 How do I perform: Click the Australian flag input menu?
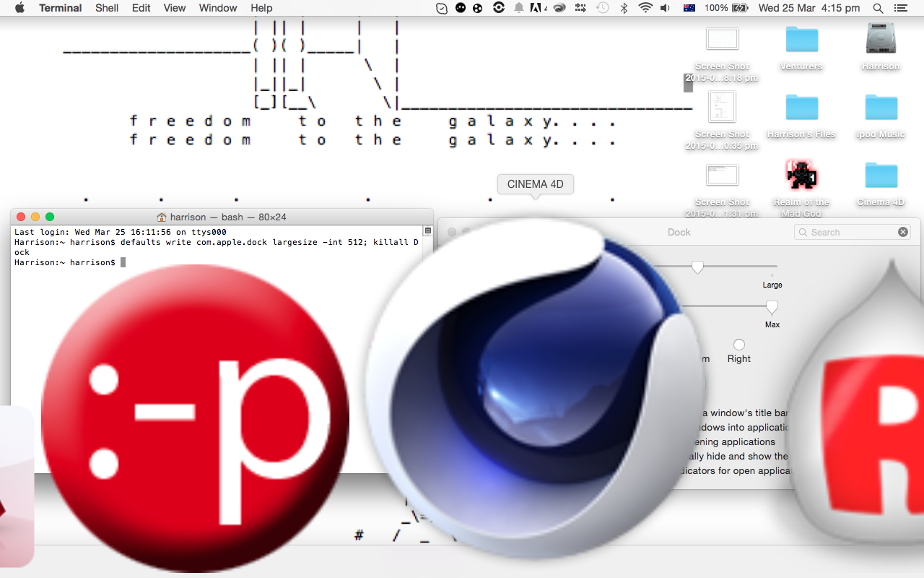coord(689,8)
